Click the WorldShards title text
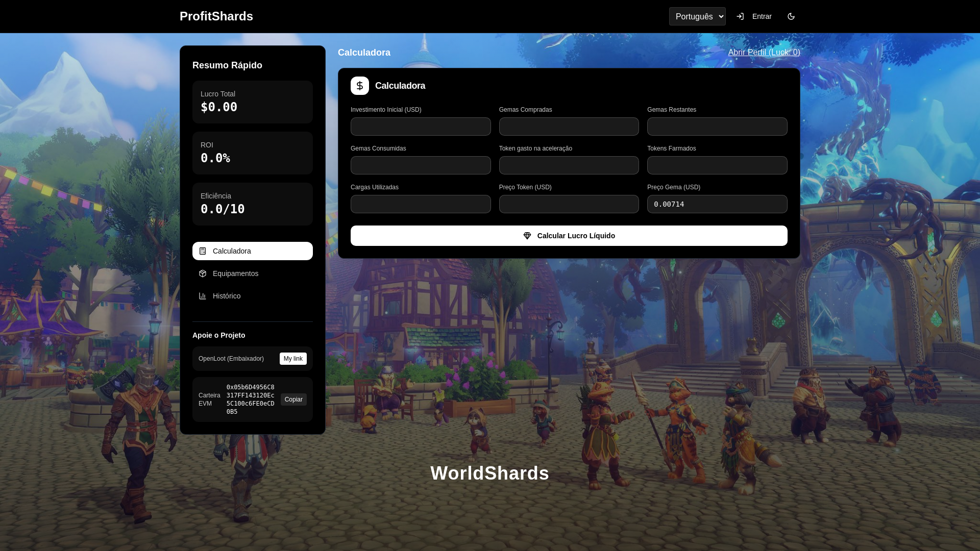Screen dimensions: 980x551 pos(490,473)
